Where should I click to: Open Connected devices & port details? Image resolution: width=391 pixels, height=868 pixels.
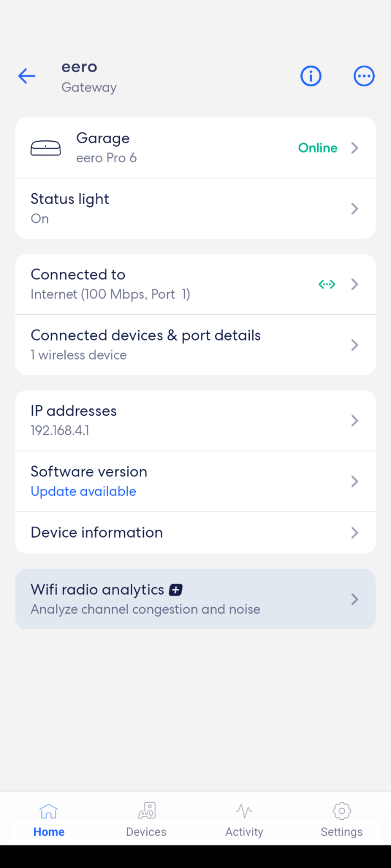[x=195, y=344]
